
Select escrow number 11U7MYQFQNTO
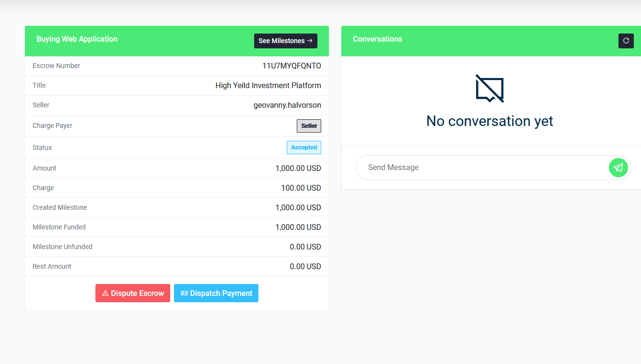pos(291,66)
